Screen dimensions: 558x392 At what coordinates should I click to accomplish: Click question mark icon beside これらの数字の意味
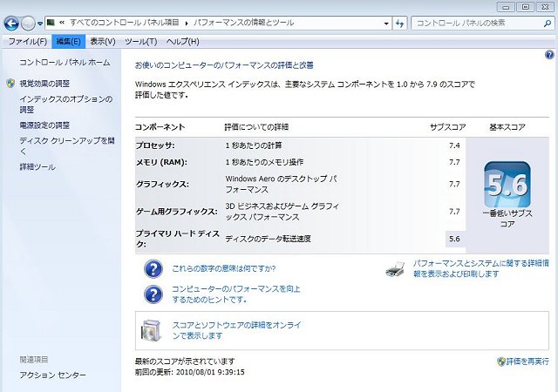(x=153, y=268)
